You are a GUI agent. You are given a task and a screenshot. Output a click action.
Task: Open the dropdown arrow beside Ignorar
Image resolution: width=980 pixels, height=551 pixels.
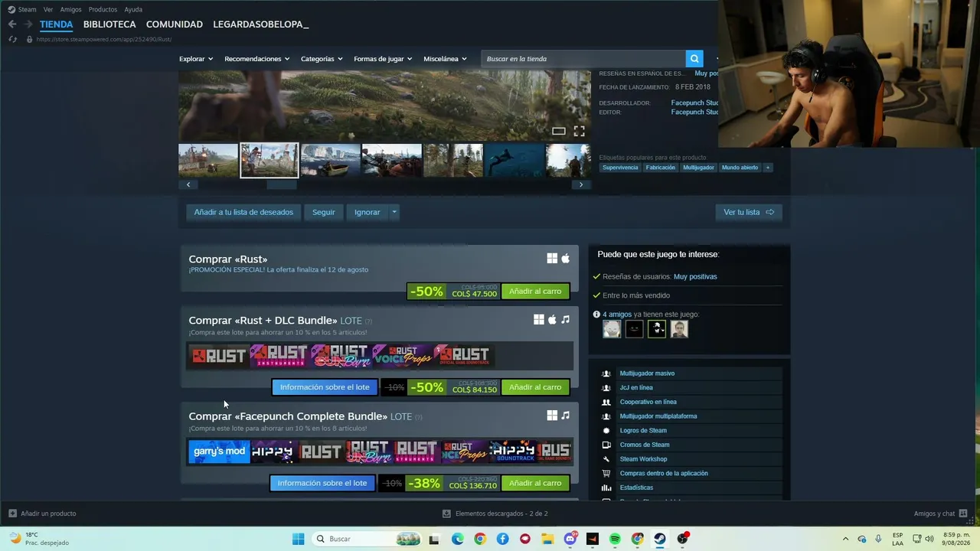[394, 212]
